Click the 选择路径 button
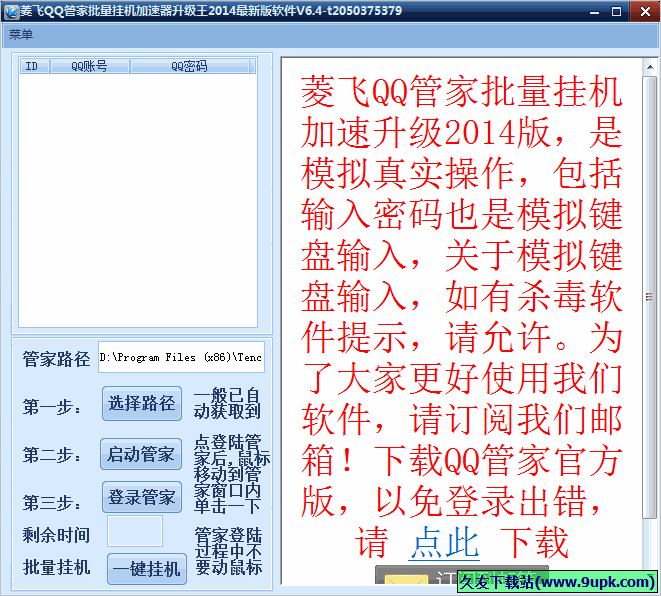The width and height of the screenshot is (661, 596). [142, 403]
